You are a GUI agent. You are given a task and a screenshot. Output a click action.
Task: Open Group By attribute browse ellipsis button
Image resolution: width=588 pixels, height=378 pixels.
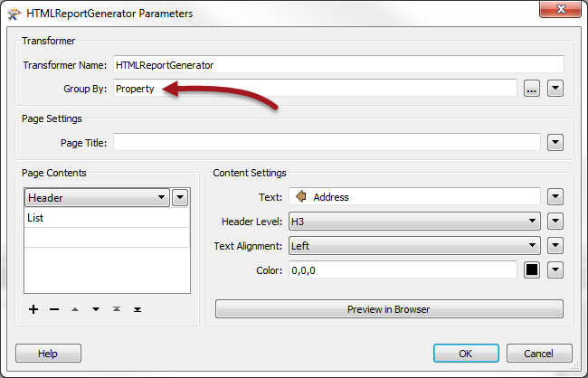tap(532, 89)
